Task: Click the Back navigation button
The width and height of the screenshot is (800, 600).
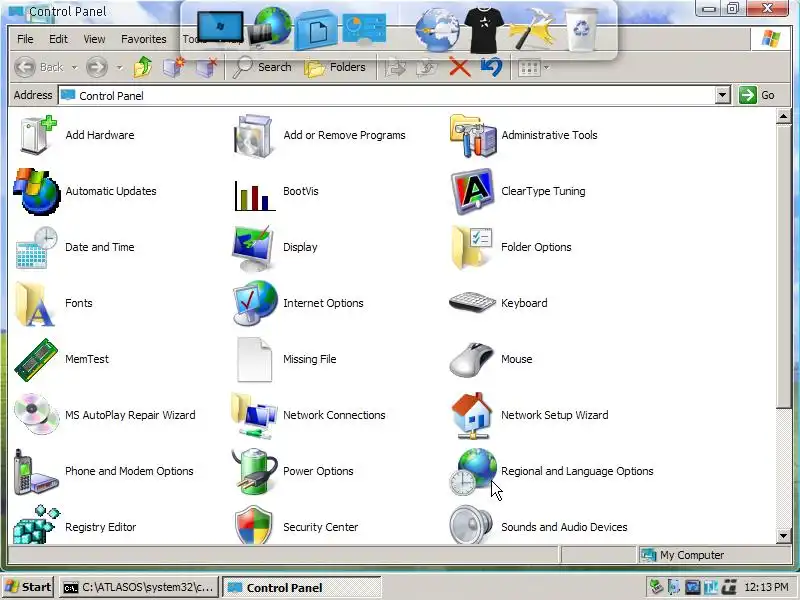Action: coord(39,67)
